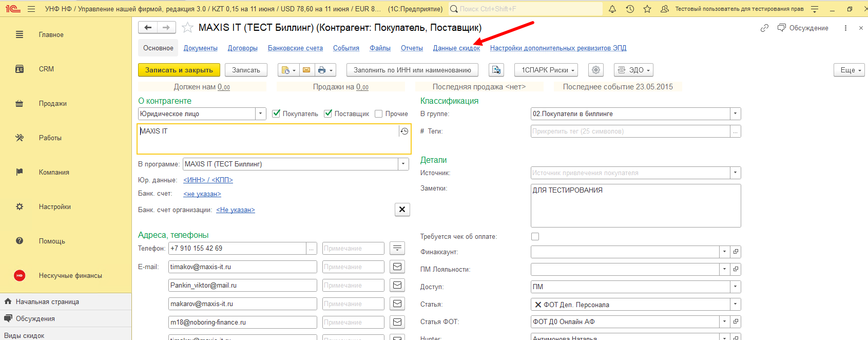Open history clock icon in the title bar
This screenshot has height=340, width=868.
point(630,9)
